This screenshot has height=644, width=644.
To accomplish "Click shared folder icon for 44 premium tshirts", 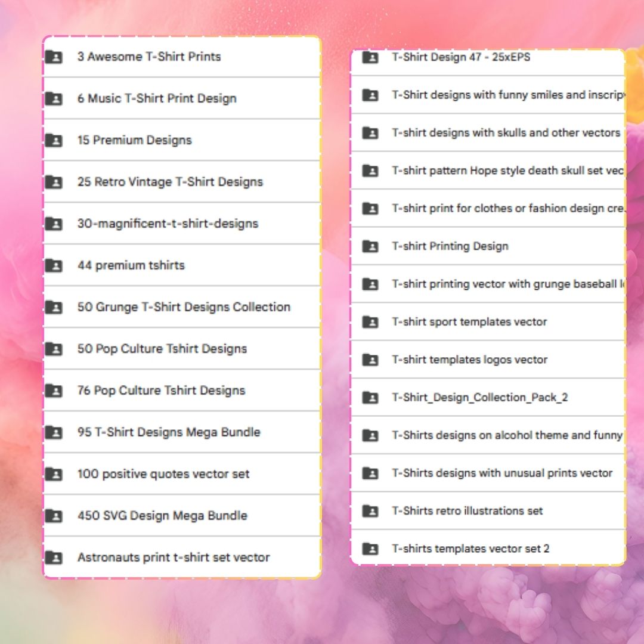I will click(54, 265).
